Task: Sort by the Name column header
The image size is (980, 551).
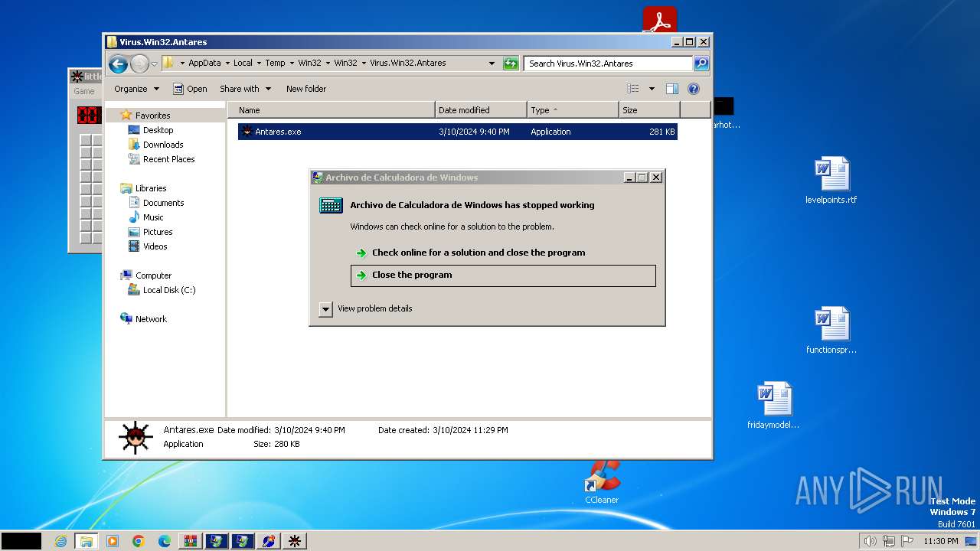Action: point(332,110)
